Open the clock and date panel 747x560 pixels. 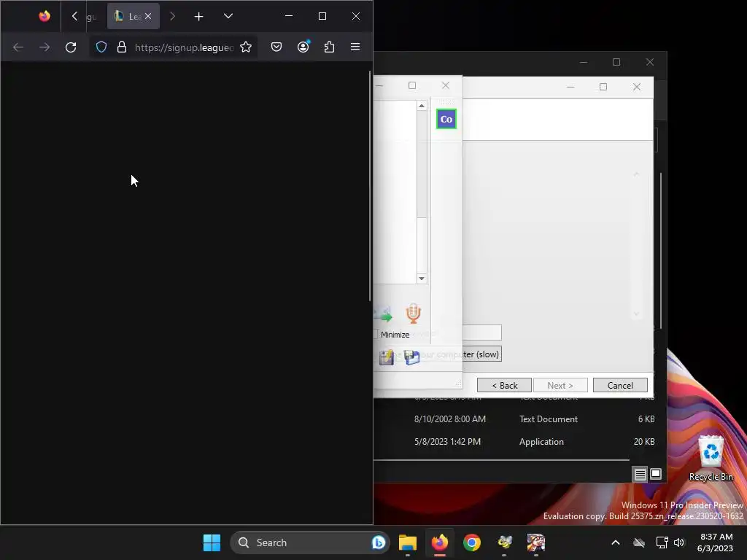[715, 542]
